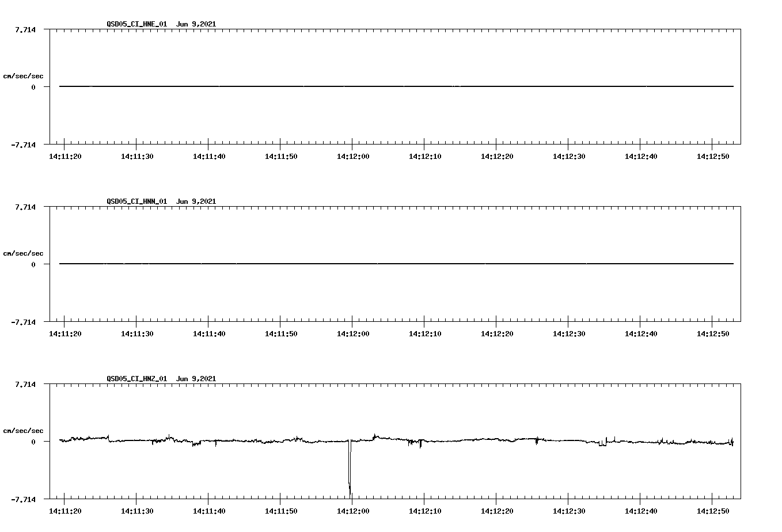Image resolution: width=782 pixels, height=532 pixels.
Task: Click the 14:11:20 time label on HNZ plot
Action: pos(65,511)
